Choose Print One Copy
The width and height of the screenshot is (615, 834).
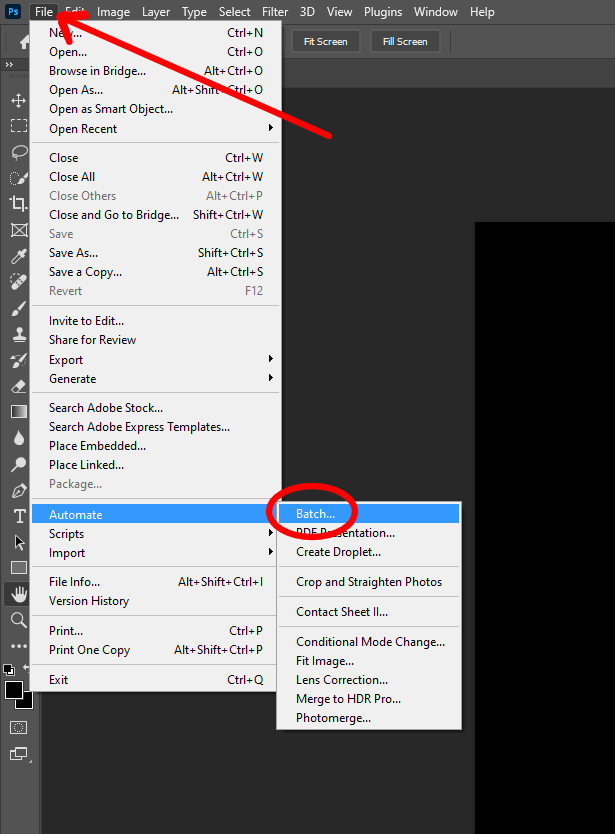coord(154,650)
